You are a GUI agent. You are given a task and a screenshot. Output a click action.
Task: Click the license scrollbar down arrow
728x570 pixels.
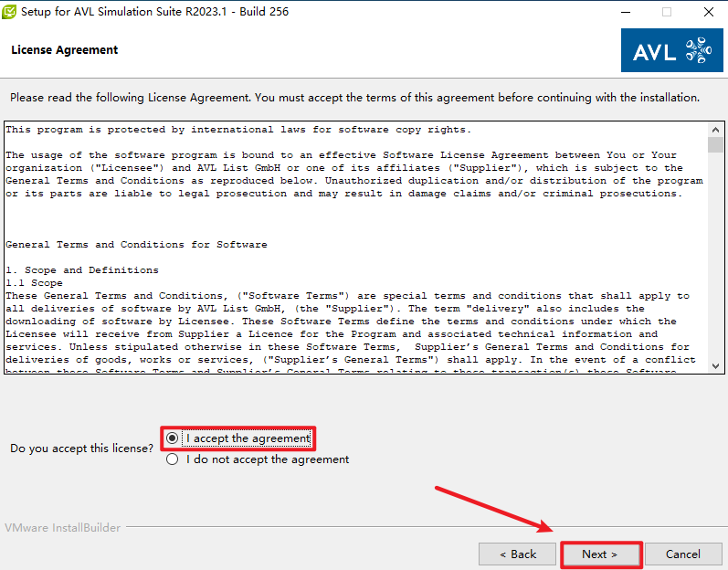(715, 365)
